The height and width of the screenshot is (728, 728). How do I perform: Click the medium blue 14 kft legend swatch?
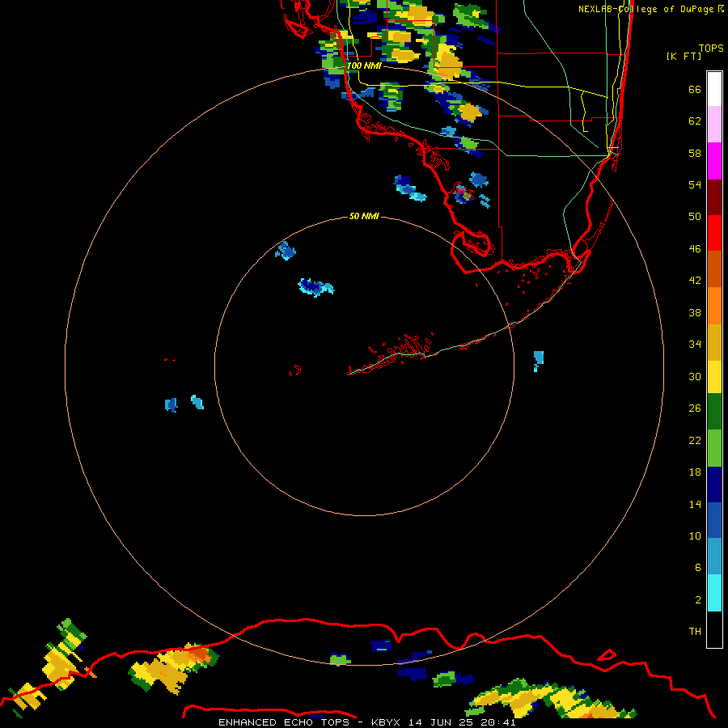tap(714, 520)
